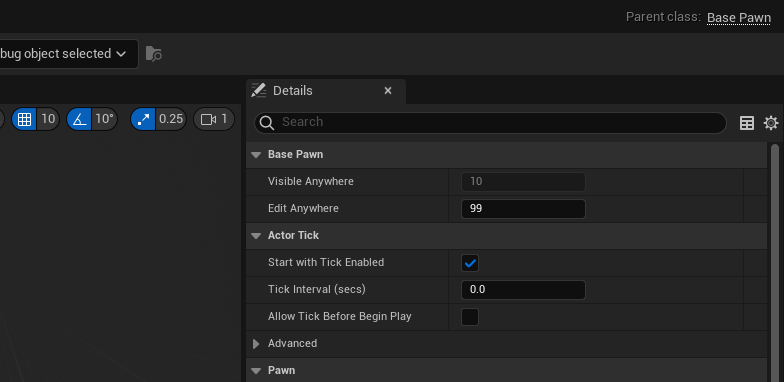Open grid snap value 10 dropdown
Screen dimensions: 784x382
(48, 119)
